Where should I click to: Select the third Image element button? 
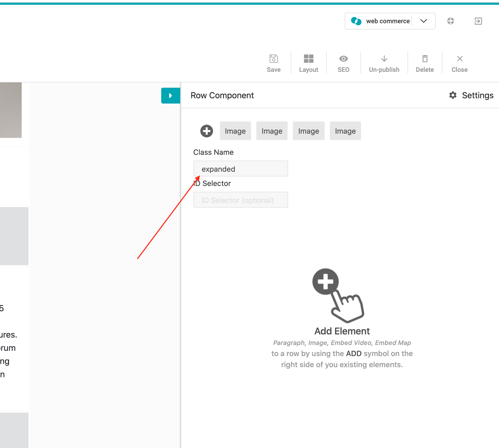(x=309, y=131)
